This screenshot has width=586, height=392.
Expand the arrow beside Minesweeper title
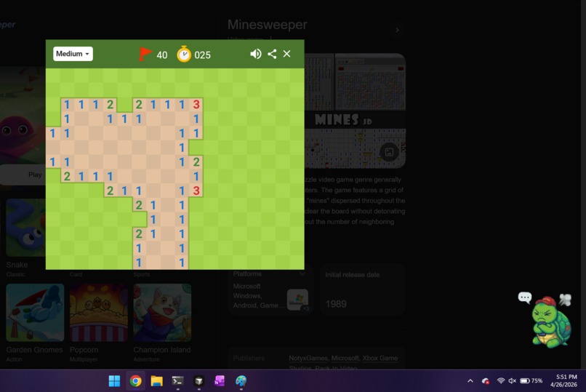click(x=397, y=30)
